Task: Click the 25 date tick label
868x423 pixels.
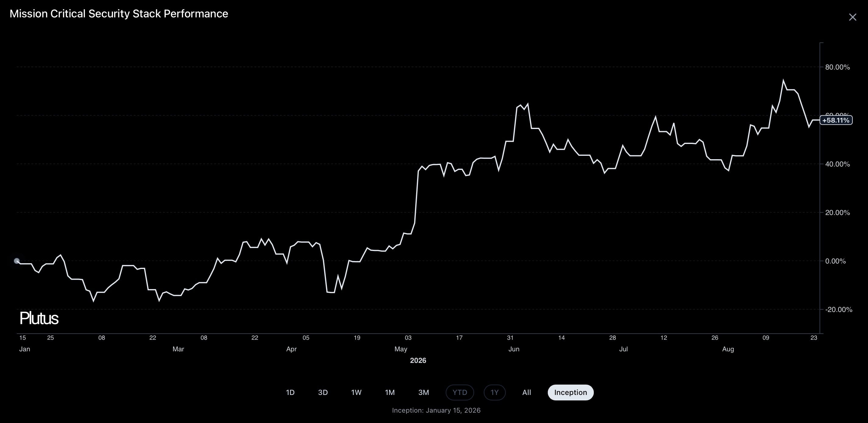Action: [51, 338]
